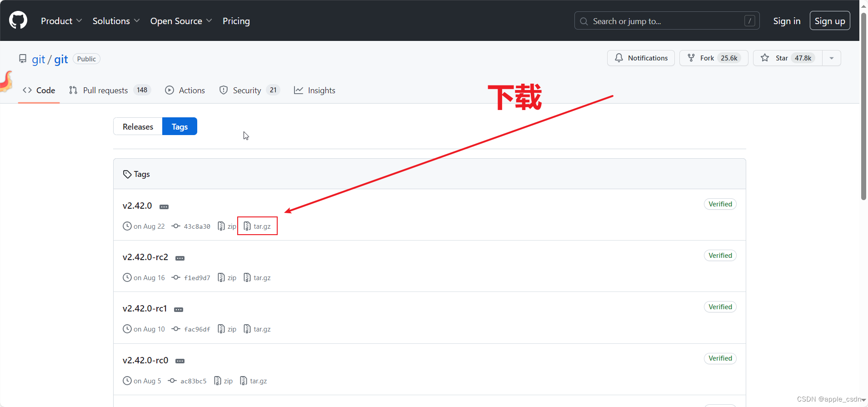The height and width of the screenshot is (407, 868).
Task: Download the v2.42.0-rc2 zip archive
Action: pyautogui.click(x=227, y=277)
